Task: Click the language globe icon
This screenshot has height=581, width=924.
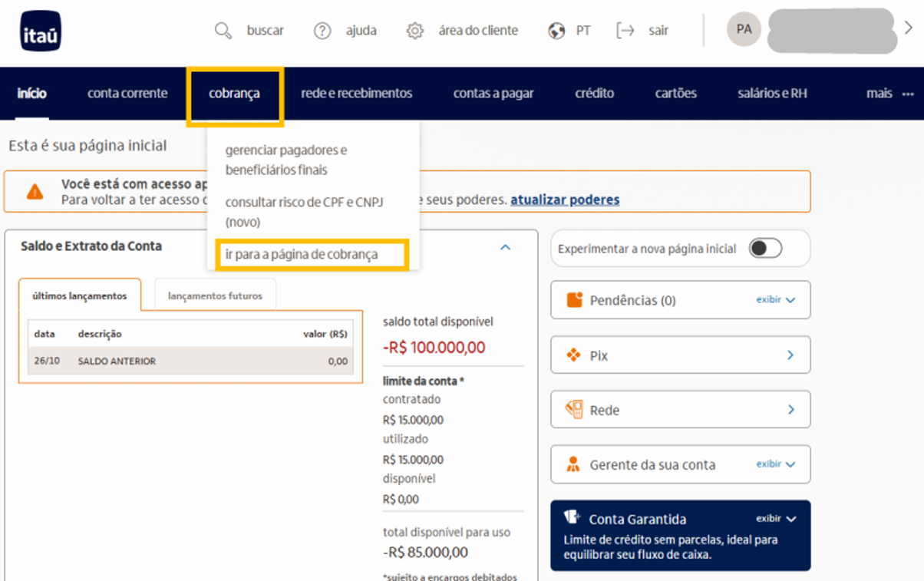Action: [556, 31]
